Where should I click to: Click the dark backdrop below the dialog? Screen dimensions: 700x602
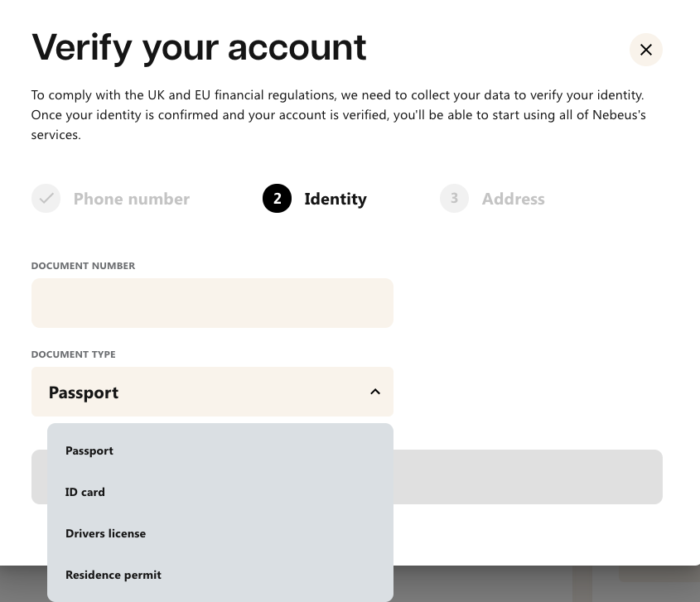[491, 584]
